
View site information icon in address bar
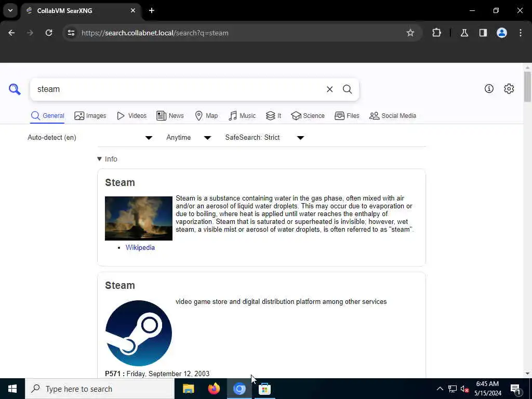(71, 33)
